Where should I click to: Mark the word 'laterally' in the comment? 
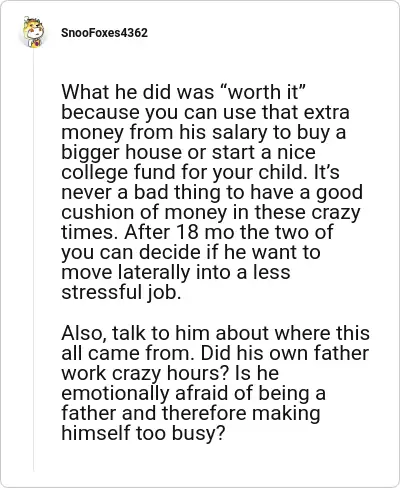(x=154, y=273)
